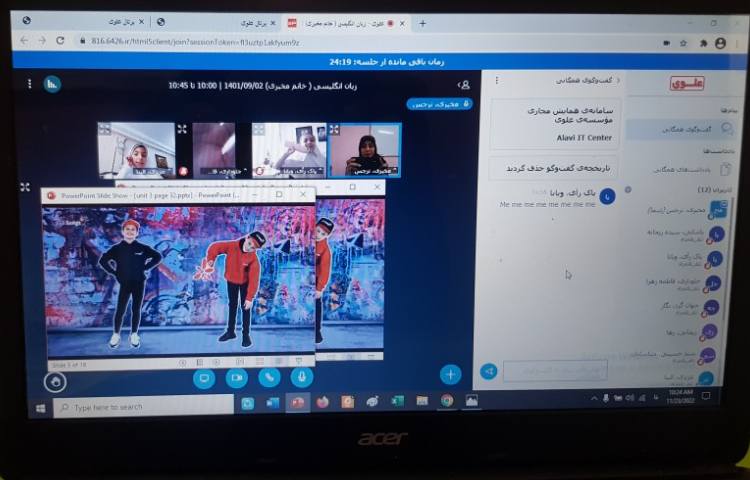Open PowerPoint from the taskbar
The height and width of the screenshot is (480, 750).
point(298,403)
